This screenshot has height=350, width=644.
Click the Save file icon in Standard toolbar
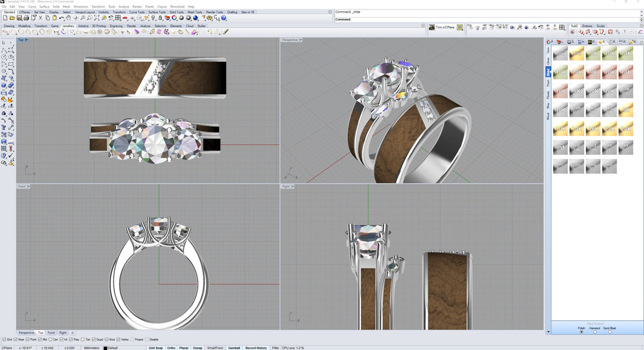click(x=19, y=18)
